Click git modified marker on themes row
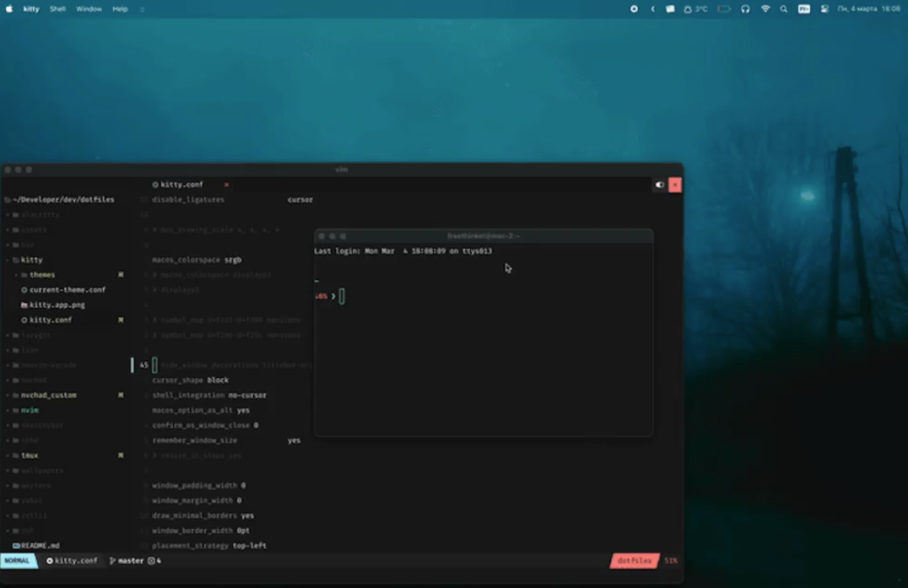Viewport: 908px width, 588px height. tap(121, 275)
